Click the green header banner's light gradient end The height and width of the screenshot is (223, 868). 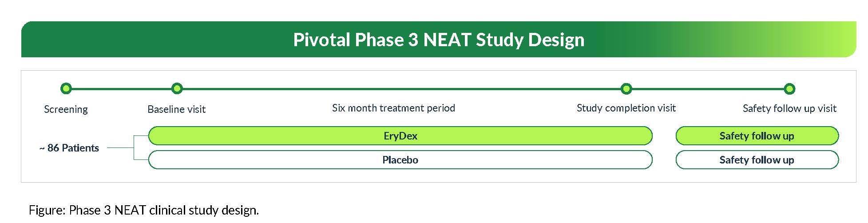[839, 40]
